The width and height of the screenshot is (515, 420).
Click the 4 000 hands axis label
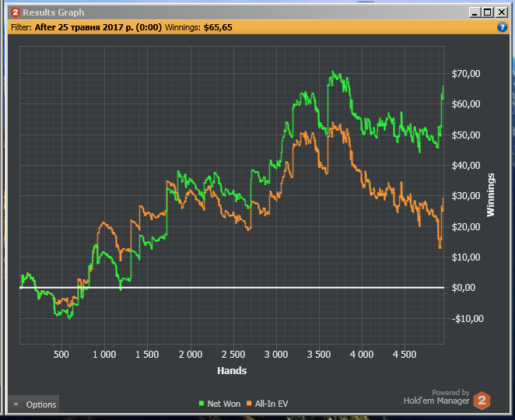(362, 355)
